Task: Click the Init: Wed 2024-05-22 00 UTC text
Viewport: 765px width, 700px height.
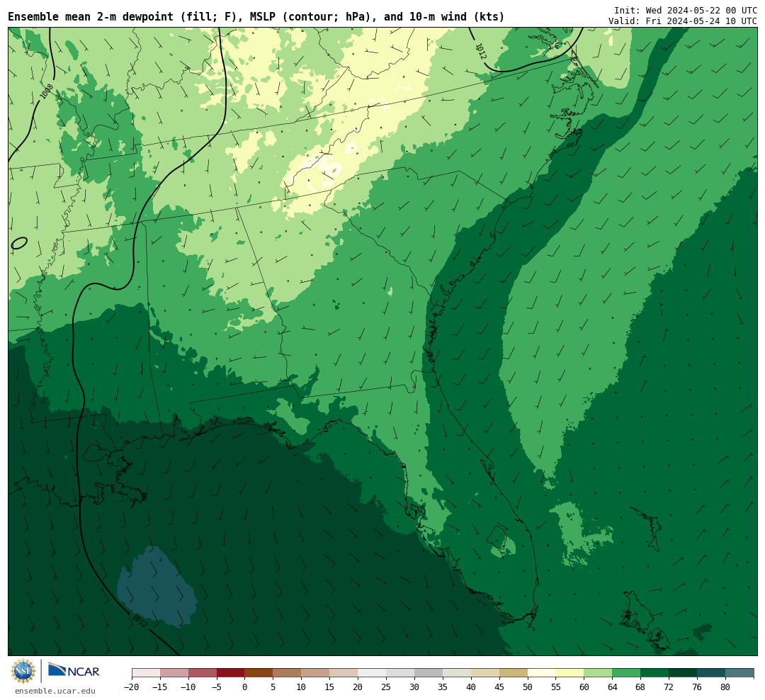Action: pos(686,10)
